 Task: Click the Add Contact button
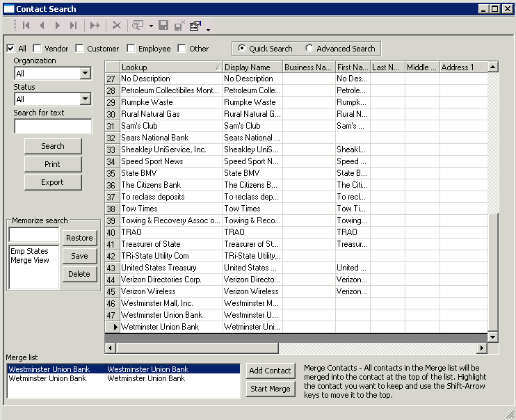pyautogui.click(x=271, y=371)
